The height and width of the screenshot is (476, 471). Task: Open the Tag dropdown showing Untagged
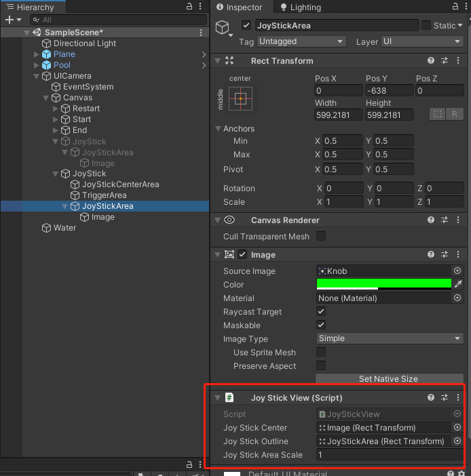pyautogui.click(x=302, y=42)
